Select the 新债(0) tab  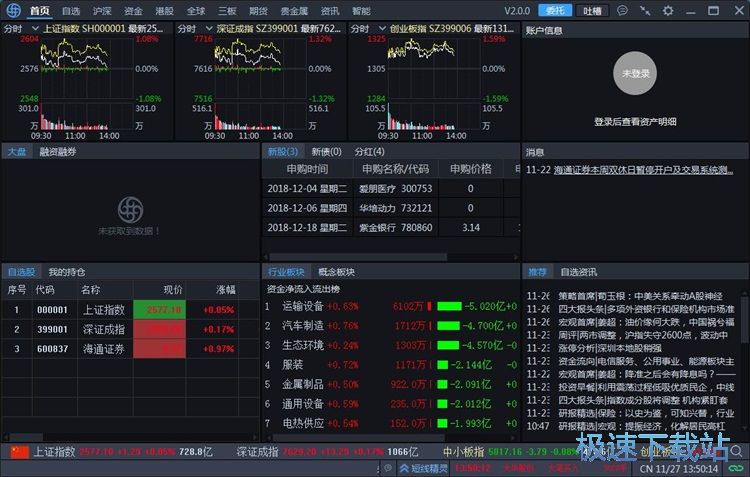click(x=326, y=152)
